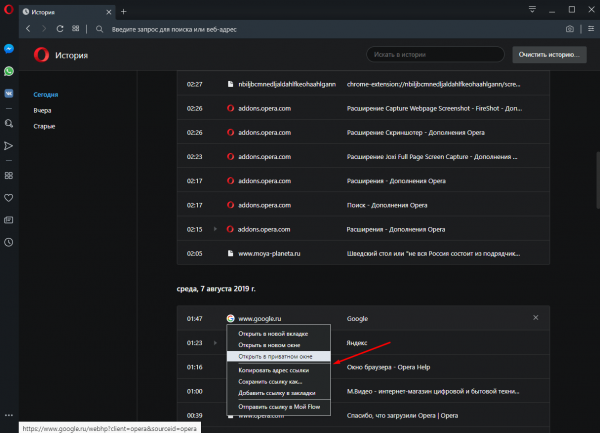Open the Google entry at 01:47

pyautogui.click(x=363, y=318)
